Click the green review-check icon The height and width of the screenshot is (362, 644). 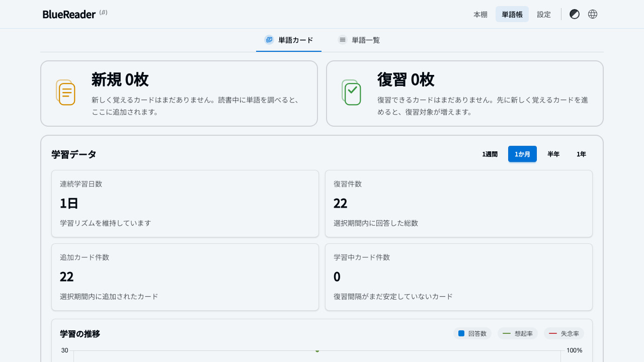tap(351, 93)
